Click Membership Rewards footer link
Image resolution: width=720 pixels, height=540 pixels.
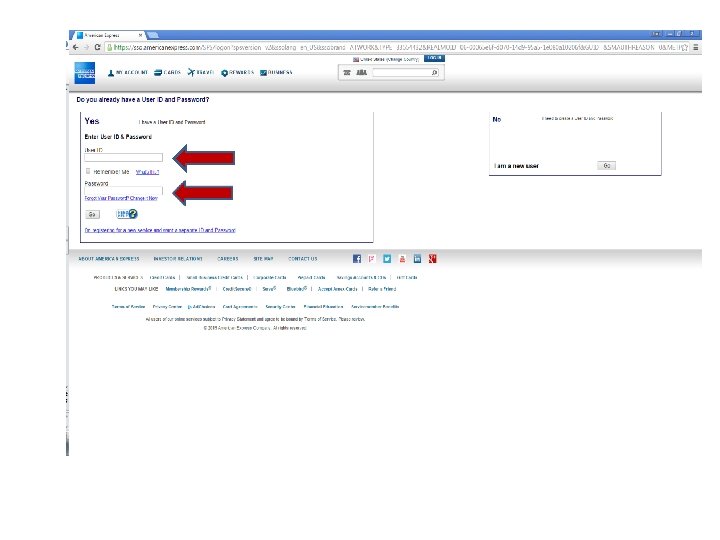point(188,289)
